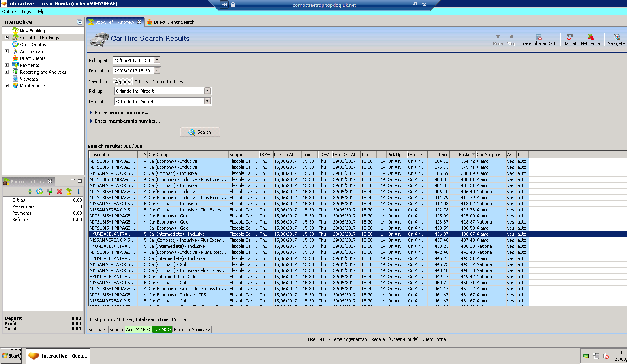Screen dimensions: 627x364
Task: Select the Drop off offices option
Action: (x=167, y=82)
